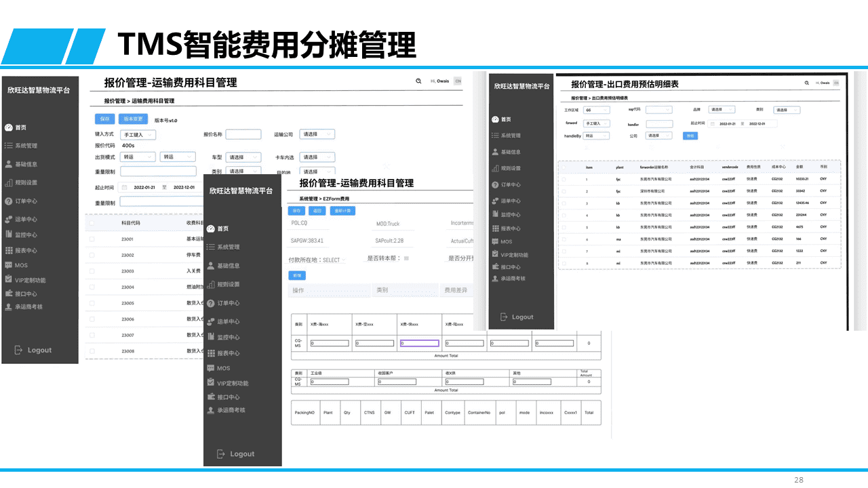Open VIP定制功能 icon in middle window sidebar
The height and width of the screenshot is (488, 868).
pyautogui.click(x=211, y=383)
